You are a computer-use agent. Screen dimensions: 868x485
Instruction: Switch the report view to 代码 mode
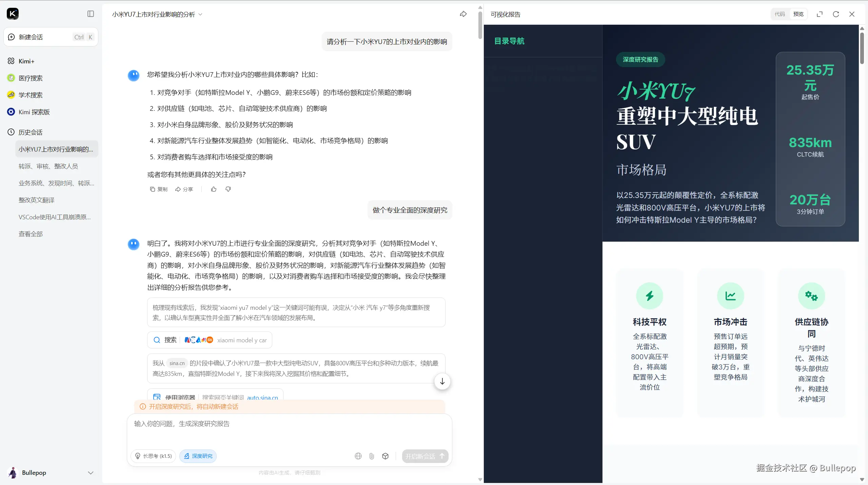(780, 14)
